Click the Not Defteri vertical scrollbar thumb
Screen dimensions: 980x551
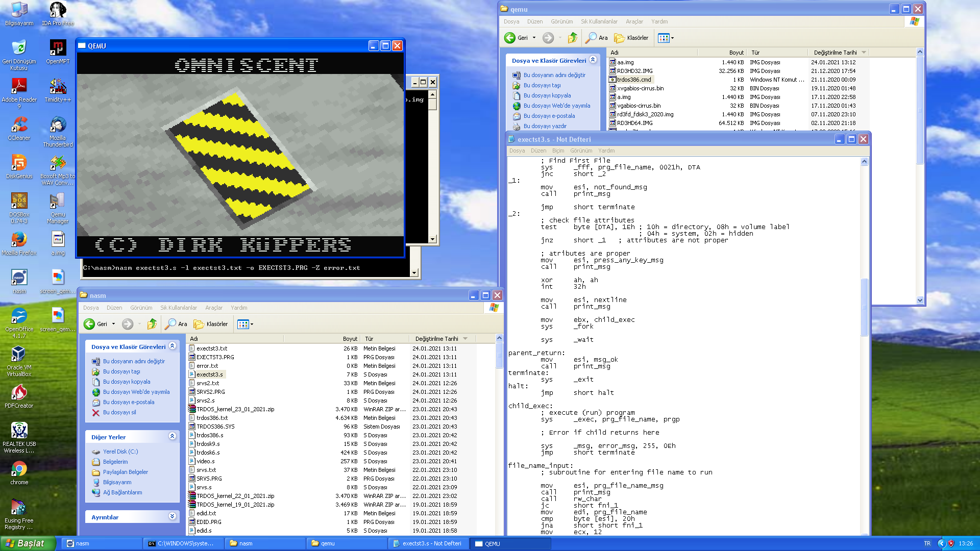[864, 307]
